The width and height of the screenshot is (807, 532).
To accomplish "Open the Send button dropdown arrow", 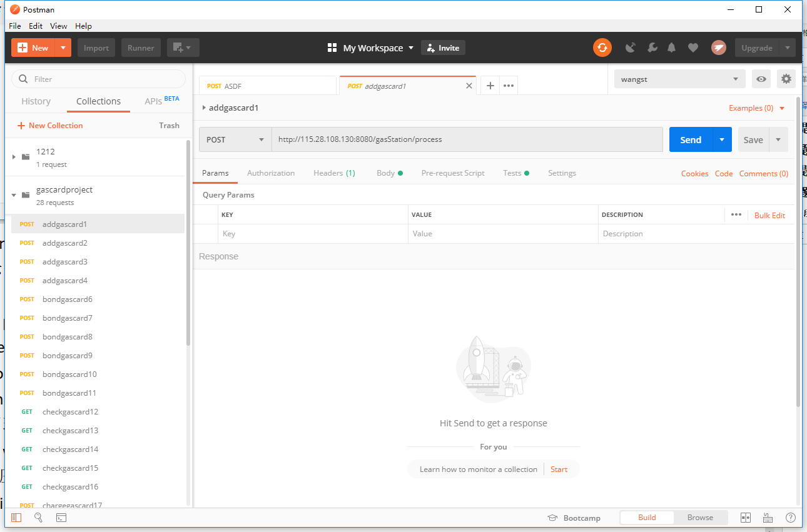I will click(x=722, y=139).
